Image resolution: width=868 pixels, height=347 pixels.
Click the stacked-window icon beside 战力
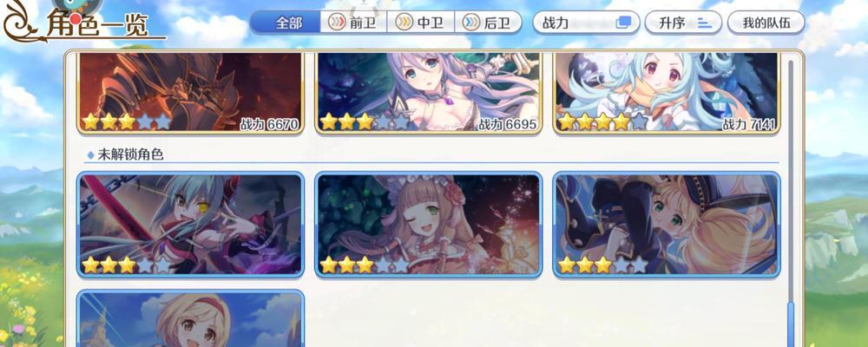pos(623,23)
